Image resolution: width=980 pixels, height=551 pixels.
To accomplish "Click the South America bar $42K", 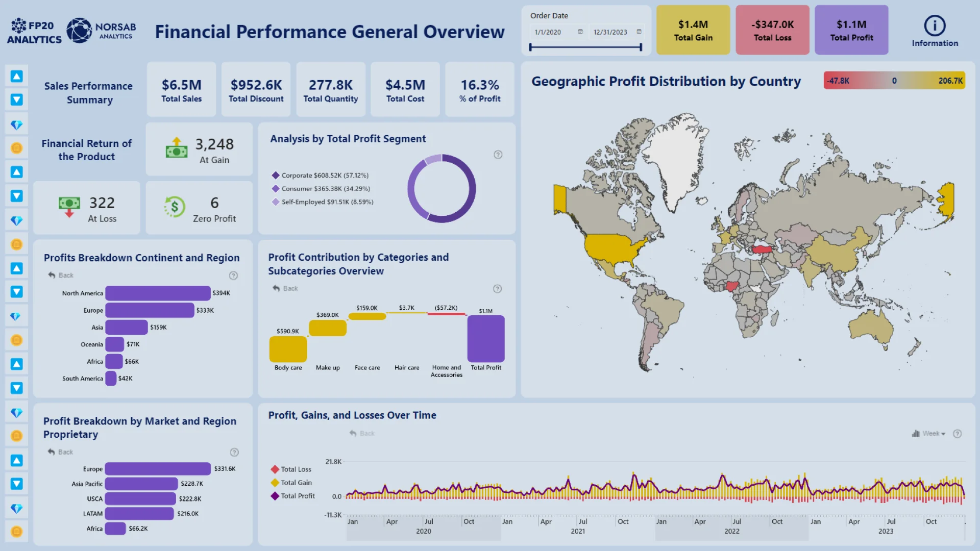I will 111,378.
